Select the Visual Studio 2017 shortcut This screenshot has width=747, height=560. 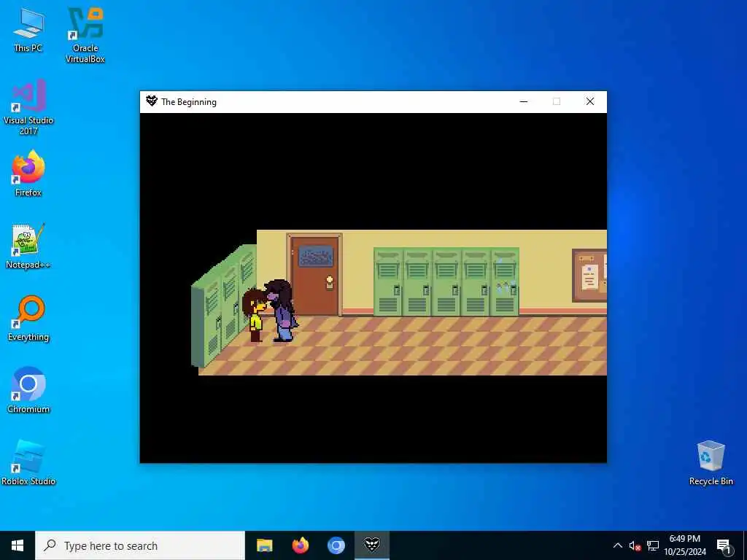coord(28,107)
